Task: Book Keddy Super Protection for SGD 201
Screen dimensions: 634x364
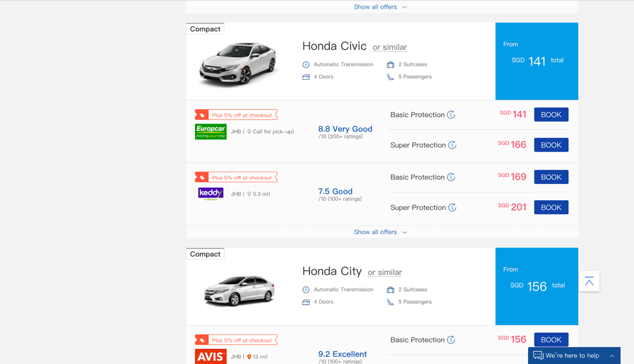Action: [551, 207]
